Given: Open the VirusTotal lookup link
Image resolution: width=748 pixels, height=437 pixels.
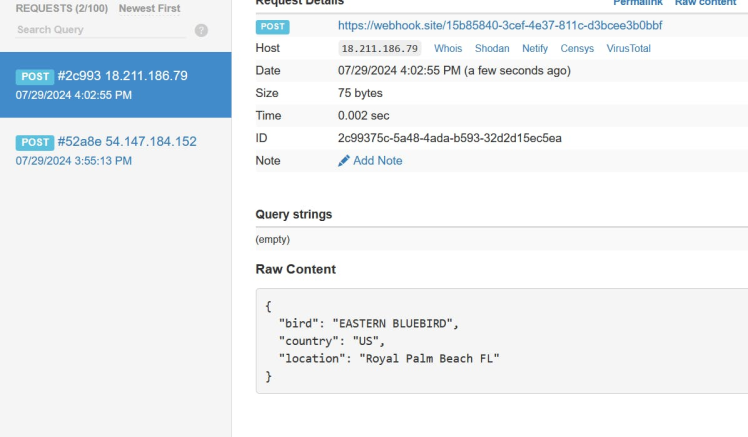Looking at the screenshot, I should 628,48.
